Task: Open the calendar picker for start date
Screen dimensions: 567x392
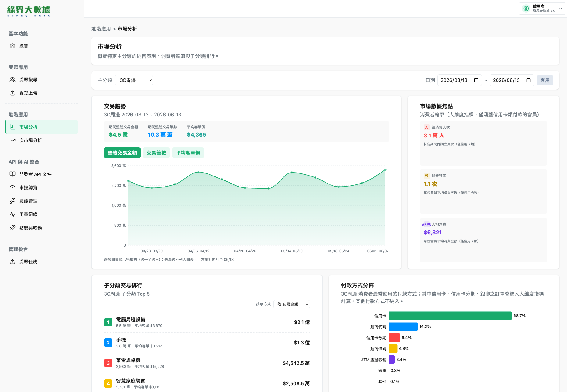Action: 476,80
